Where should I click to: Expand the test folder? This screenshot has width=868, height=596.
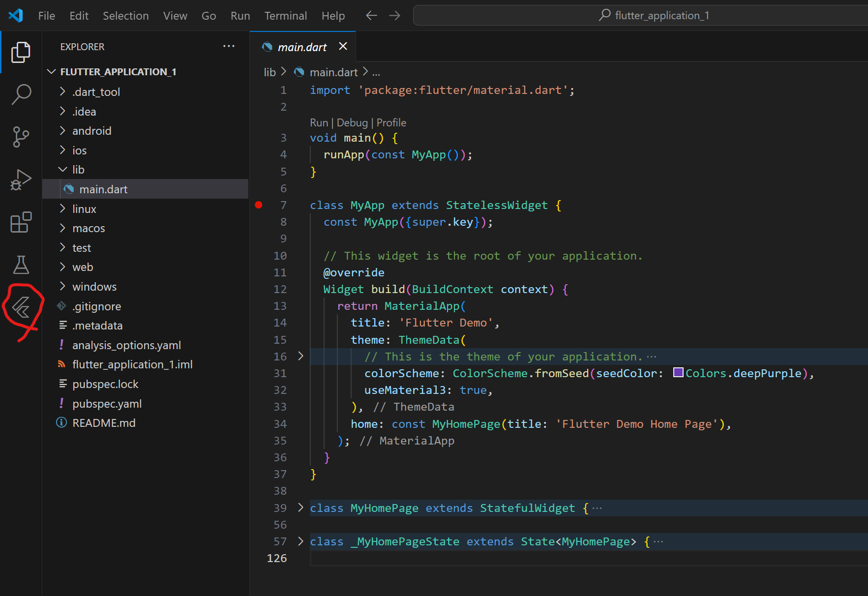pyautogui.click(x=146, y=248)
